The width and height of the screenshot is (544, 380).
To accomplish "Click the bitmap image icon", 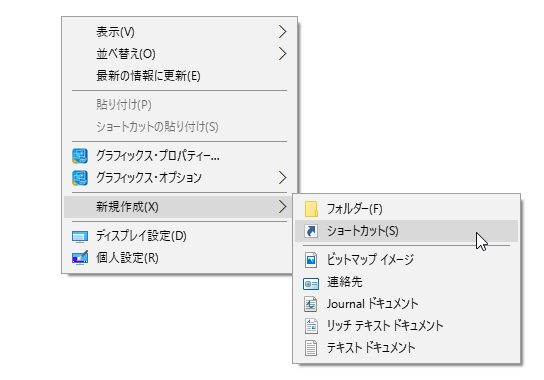I will (311, 260).
